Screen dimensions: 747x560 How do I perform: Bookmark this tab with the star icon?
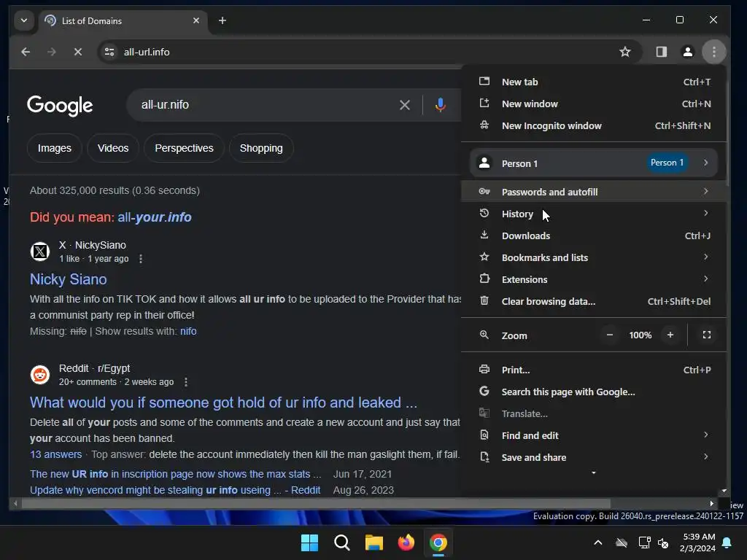click(x=625, y=52)
